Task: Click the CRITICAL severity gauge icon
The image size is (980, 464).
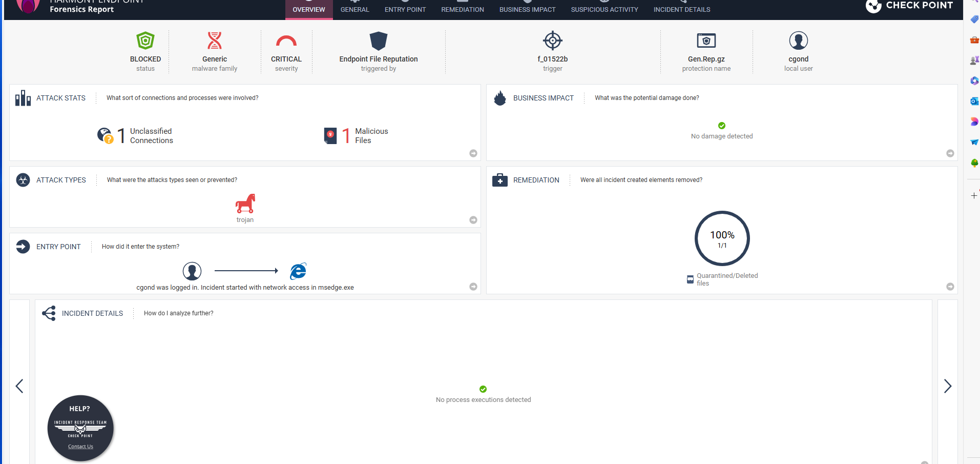Action: [x=286, y=41]
